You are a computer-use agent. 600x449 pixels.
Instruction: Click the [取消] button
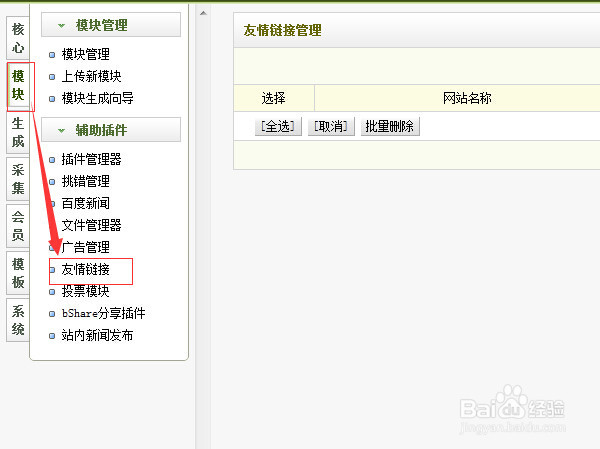[331, 126]
